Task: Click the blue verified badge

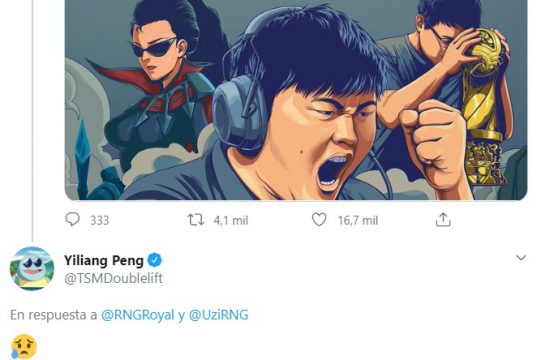Action: tap(154, 260)
